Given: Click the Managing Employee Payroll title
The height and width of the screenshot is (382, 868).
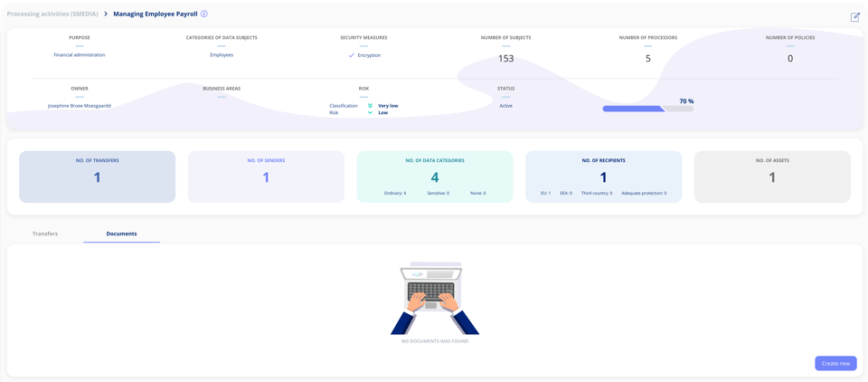Looking at the screenshot, I should [156, 14].
